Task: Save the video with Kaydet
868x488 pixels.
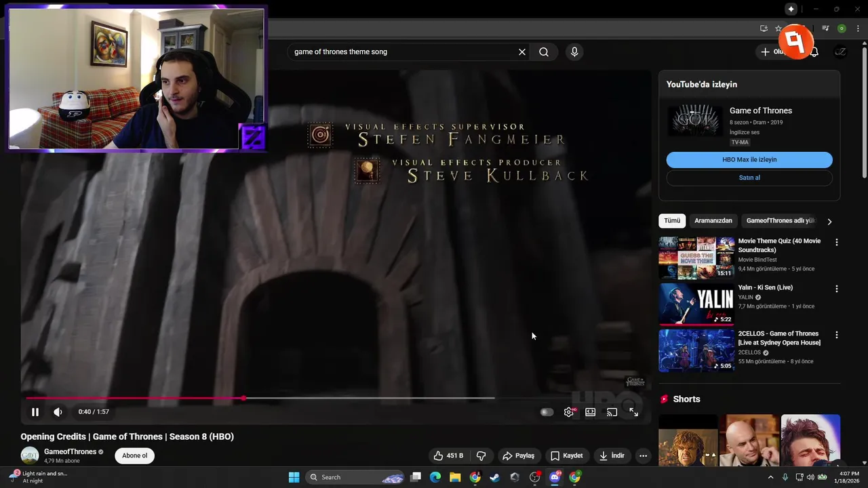Action: (x=567, y=455)
